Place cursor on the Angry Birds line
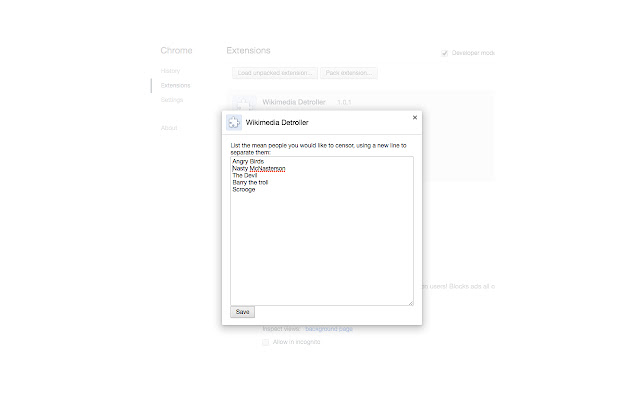The image size is (640, 400). pos(248,161)
